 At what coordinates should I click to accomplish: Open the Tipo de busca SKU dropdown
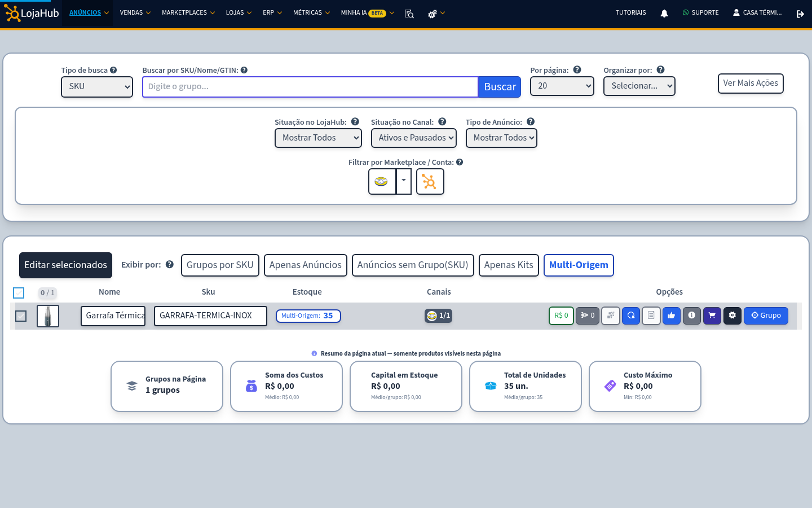coord(97,87)
